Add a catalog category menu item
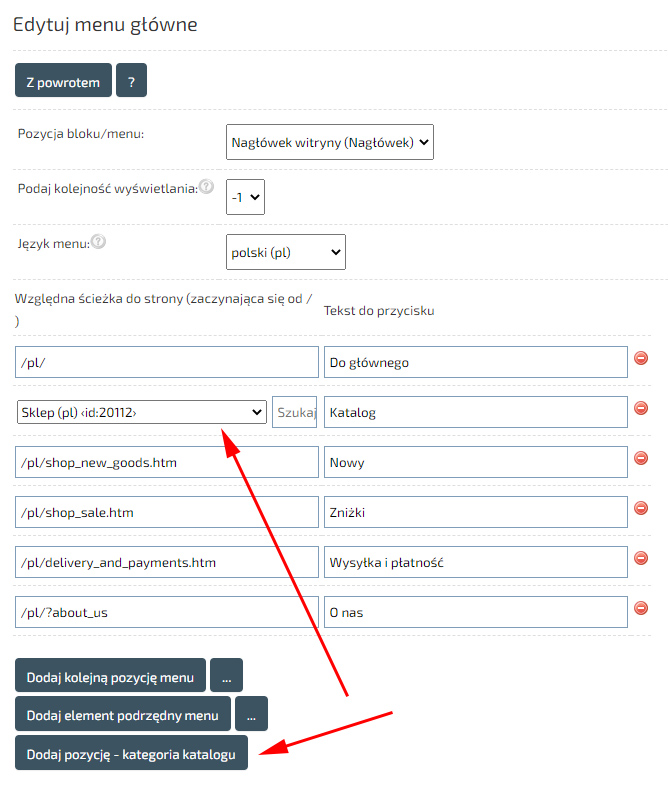This screenshot has height=790, width=668. pyautogui.click(x=131, y=754)
